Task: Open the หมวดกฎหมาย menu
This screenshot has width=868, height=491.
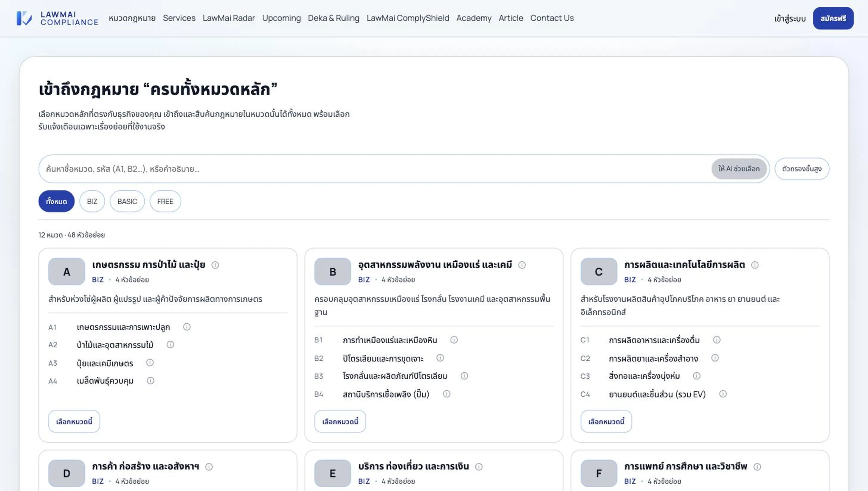Action: click(x=132, y=18)
